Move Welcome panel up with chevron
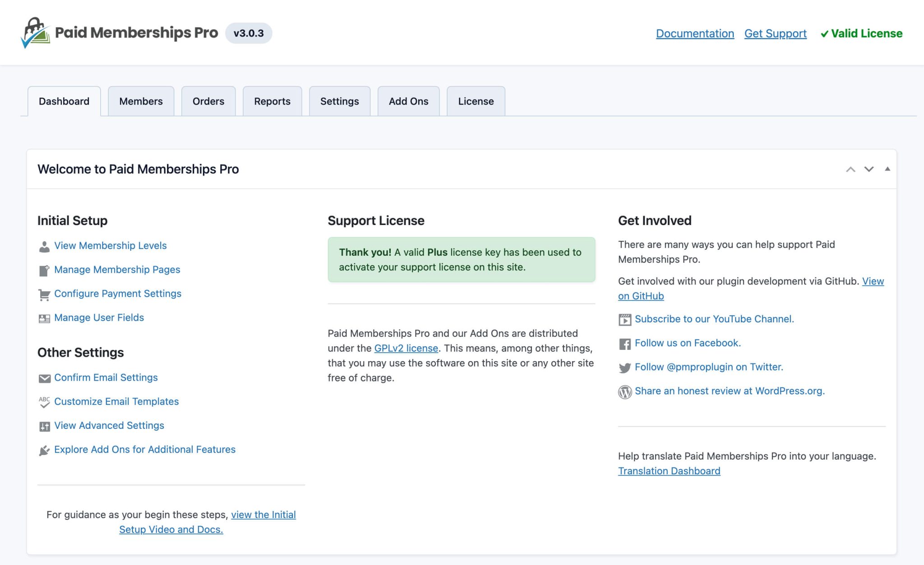The image size is (924, 565). tap(850, 169)
